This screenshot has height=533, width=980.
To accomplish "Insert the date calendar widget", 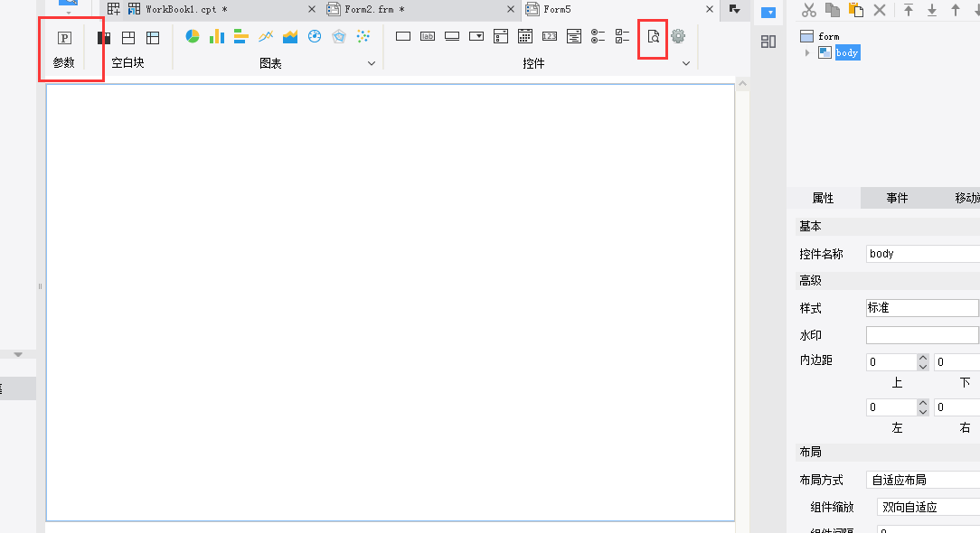I will [x=525, y=37].
